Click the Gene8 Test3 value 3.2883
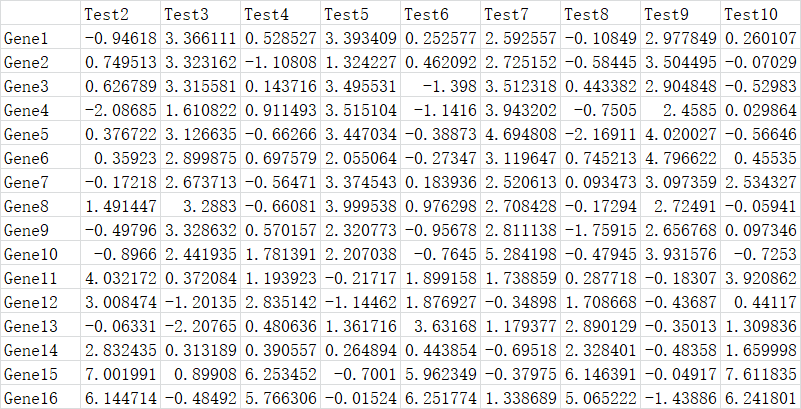 coord(201,206)
